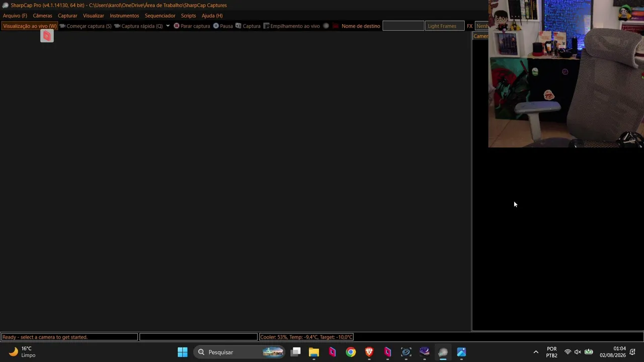Screen dimensions: 644x362
Task: Click the Pesquisar taskbar search box
Action: click(x=239, y=352)
